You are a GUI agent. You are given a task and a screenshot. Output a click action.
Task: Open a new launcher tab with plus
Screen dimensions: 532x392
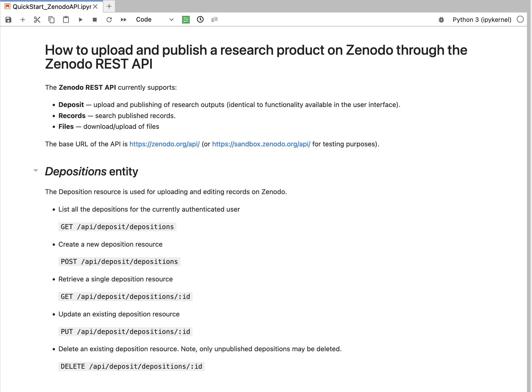coord(109,6)
